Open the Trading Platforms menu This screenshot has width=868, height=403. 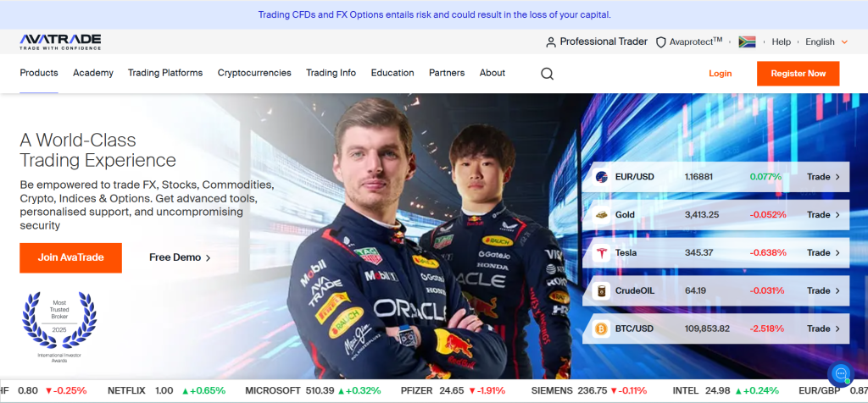(x=165, y=73)
